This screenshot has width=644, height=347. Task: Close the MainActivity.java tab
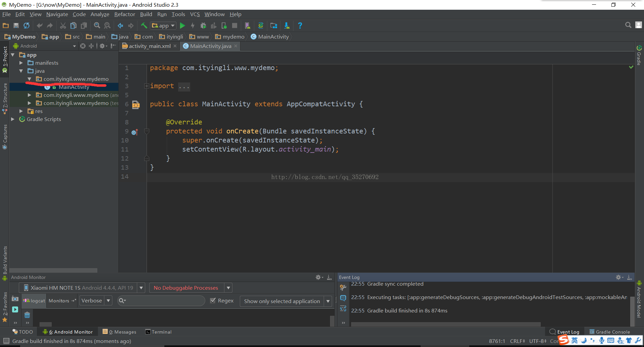pyautogui.click(x=236, y=46)
